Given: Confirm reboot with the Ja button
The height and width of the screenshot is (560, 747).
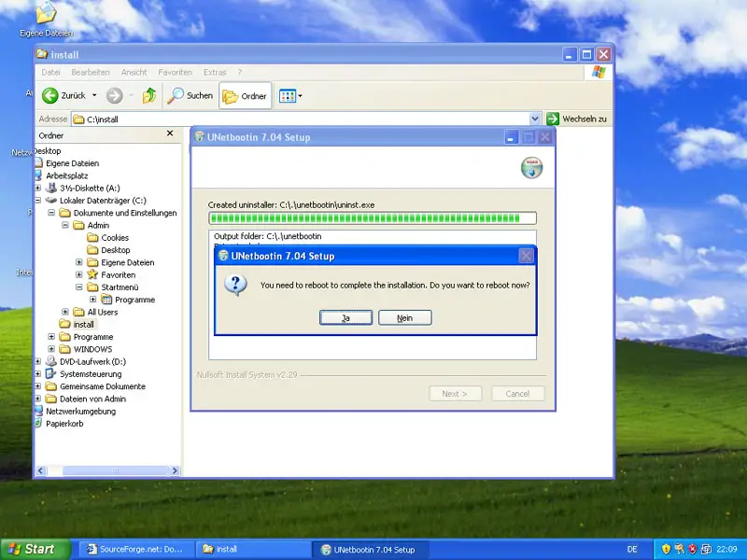Looking at the screenshot, I should pyautogui.click(x=345, y=317).
